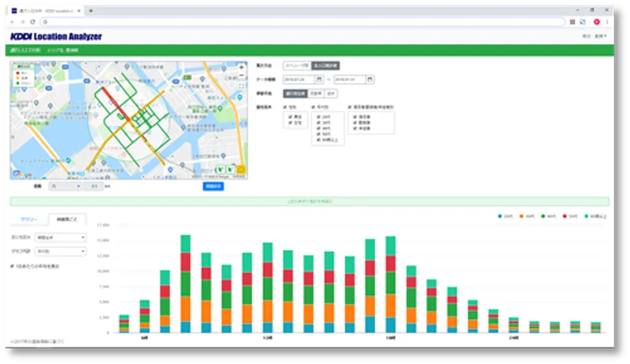Open the browser three-dot menu

click(x=607, y=22)
